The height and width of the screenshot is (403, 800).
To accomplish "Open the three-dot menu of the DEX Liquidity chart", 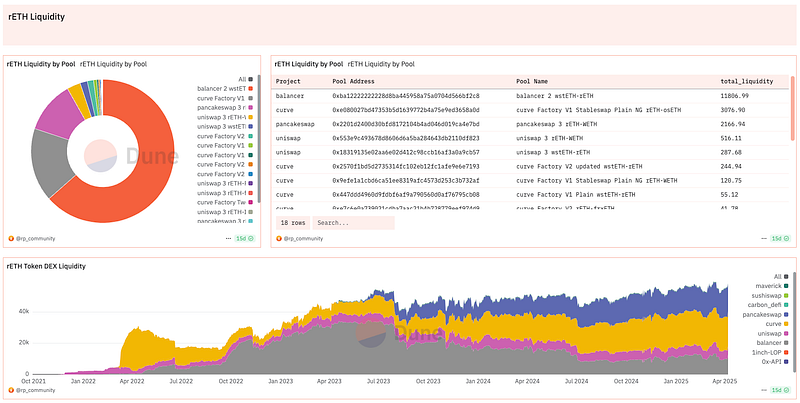I will coord(764,390).
